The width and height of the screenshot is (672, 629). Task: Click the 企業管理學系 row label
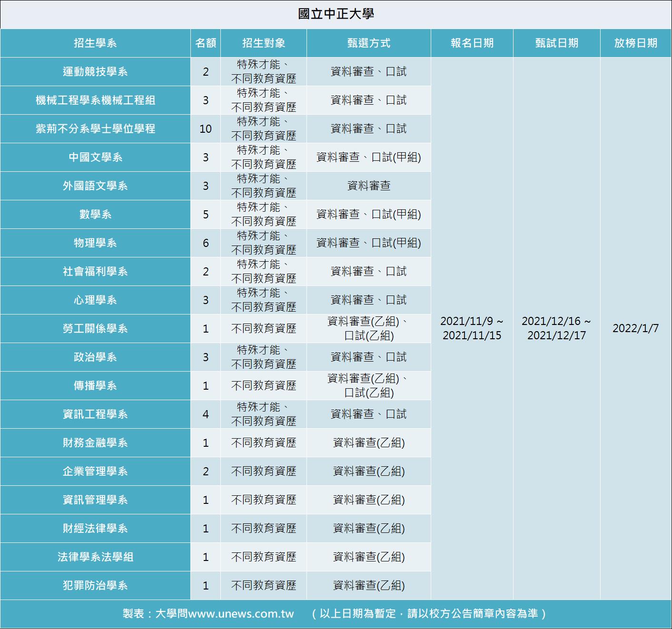(95, 472)
